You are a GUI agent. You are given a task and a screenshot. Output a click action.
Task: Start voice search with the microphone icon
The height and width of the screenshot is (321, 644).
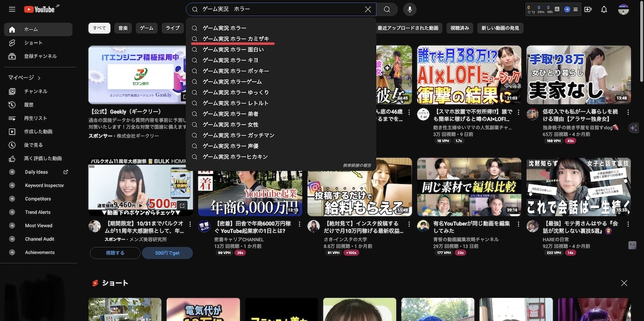click(x=409, y=9)
